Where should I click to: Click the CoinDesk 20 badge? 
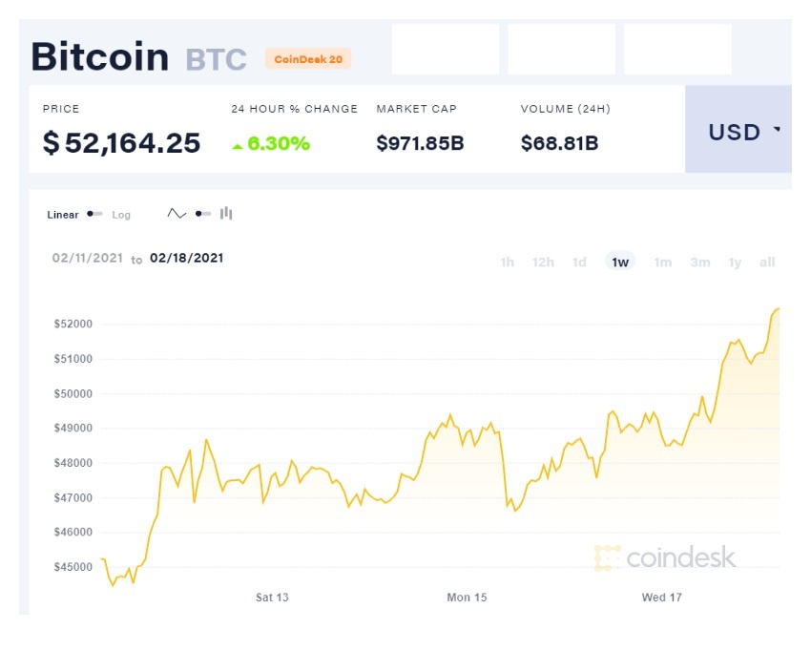click(x=308, y=59)
